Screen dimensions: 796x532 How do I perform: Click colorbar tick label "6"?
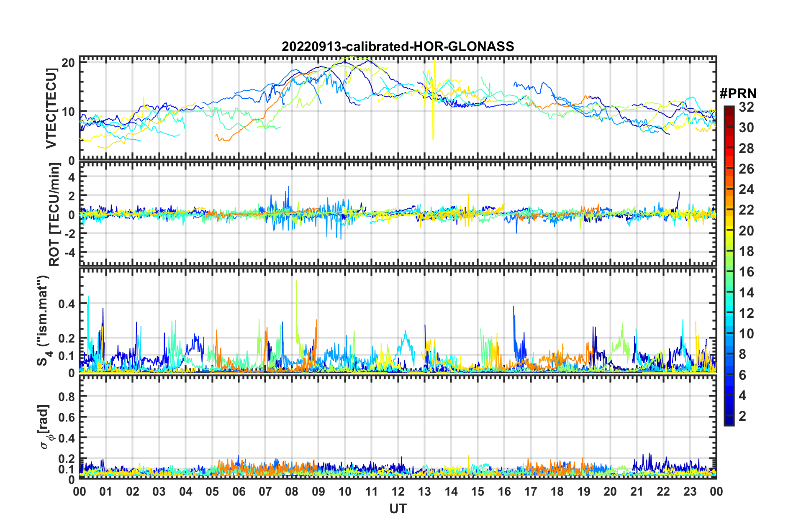click(x=742, y=375)
